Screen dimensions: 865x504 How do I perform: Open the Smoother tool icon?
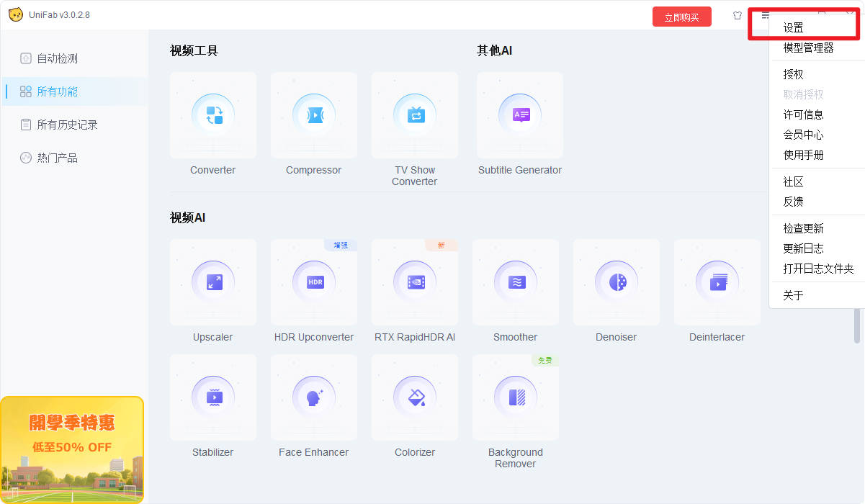pyautogui.click(x=516, y=282)
